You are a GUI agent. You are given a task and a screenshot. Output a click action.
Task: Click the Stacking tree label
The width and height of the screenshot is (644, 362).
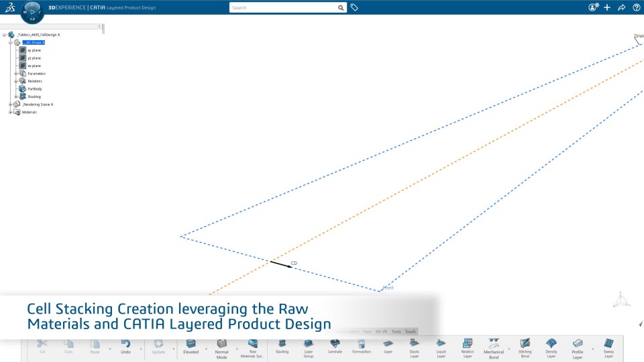click(34, 97)
